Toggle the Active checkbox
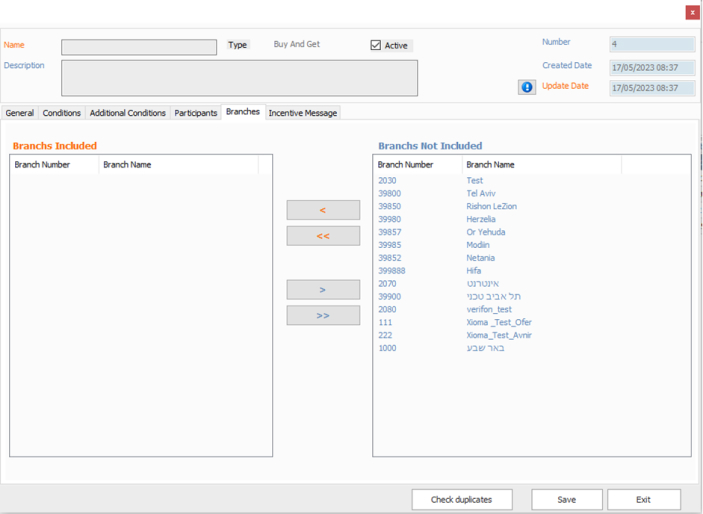Viewport: 703px width, 514px height. (x=376, y=45)
